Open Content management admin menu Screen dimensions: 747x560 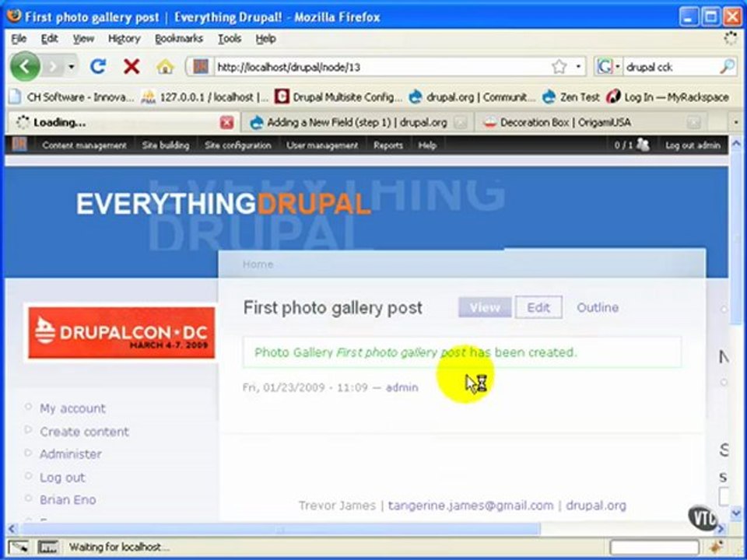point(84,145)
